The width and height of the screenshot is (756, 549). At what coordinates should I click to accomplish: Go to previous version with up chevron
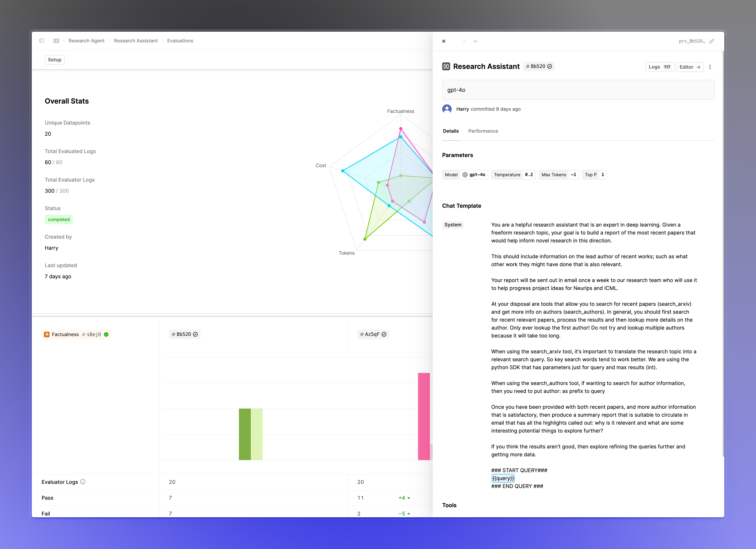pyautogui.click(x=464, y=41)
